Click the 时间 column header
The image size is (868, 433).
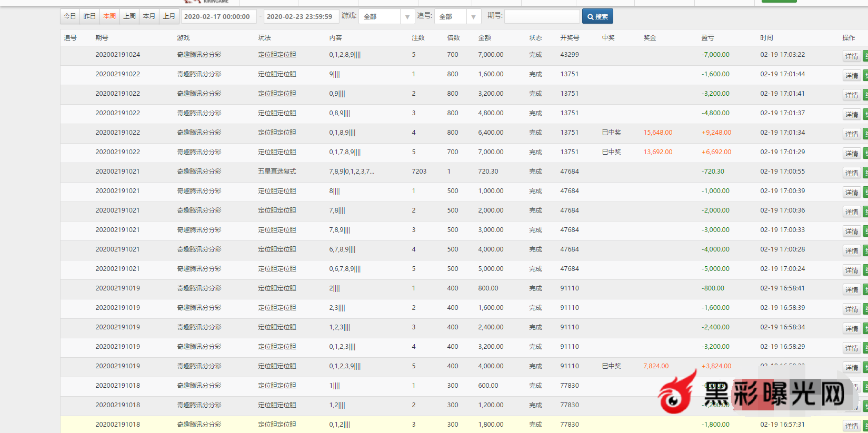point(766,38)
